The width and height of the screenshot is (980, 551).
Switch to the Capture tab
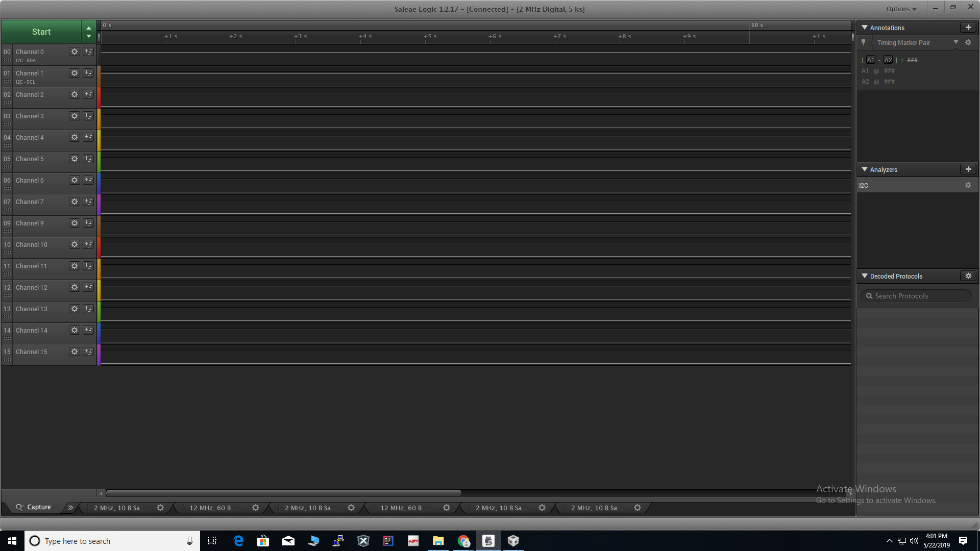pyautogui.click(x=34, y=507)
